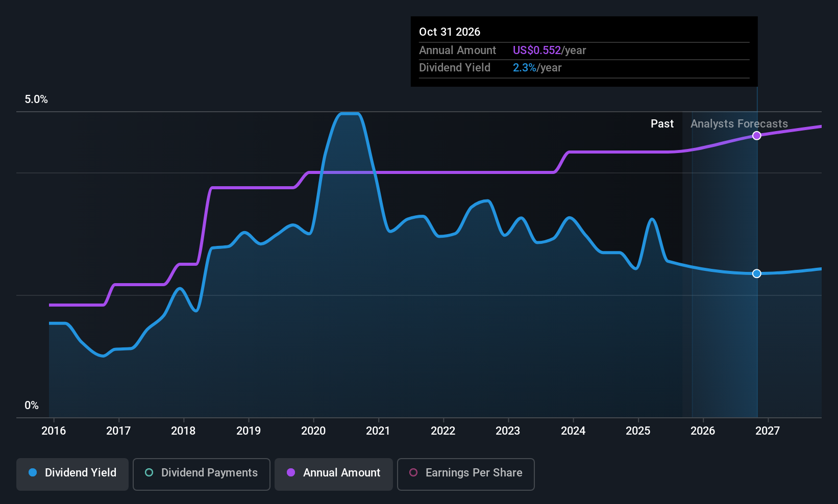
Task: Enable the Dividend Payments series
Action: coord(201,473)
